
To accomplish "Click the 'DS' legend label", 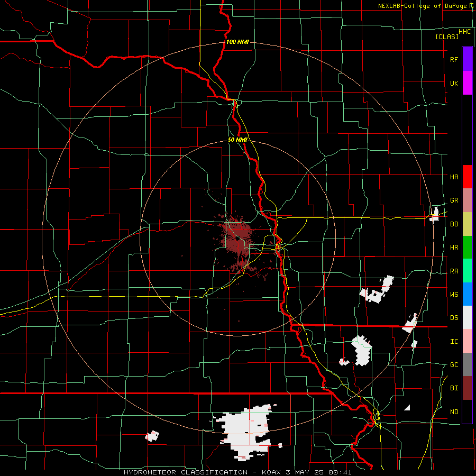I will tap(454, 318).
